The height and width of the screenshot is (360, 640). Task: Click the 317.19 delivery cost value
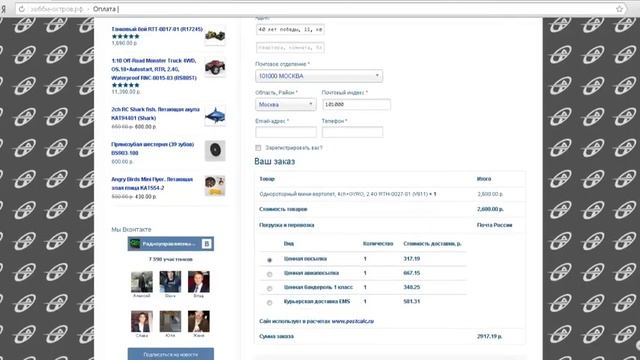click(411, 259)
